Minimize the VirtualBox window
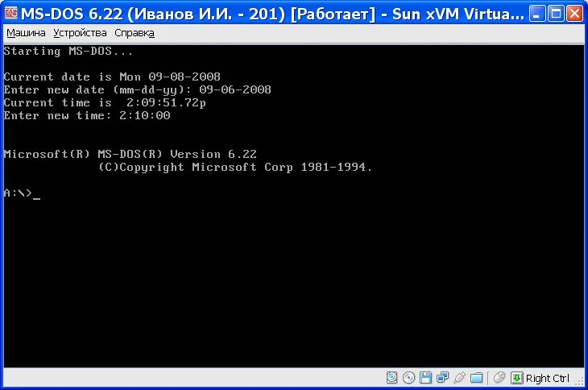588x390 pixels. (x=537, y=14)
